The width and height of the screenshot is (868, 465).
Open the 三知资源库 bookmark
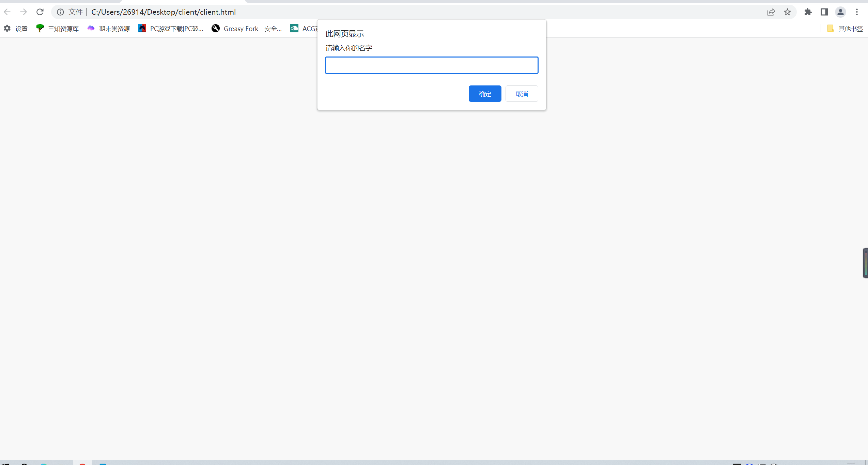click(57, 29)
